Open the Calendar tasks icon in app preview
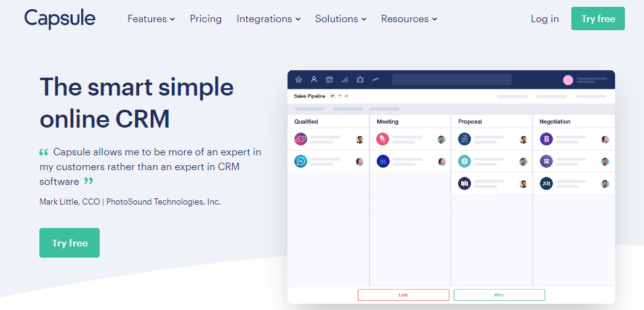 coord(329,80)
